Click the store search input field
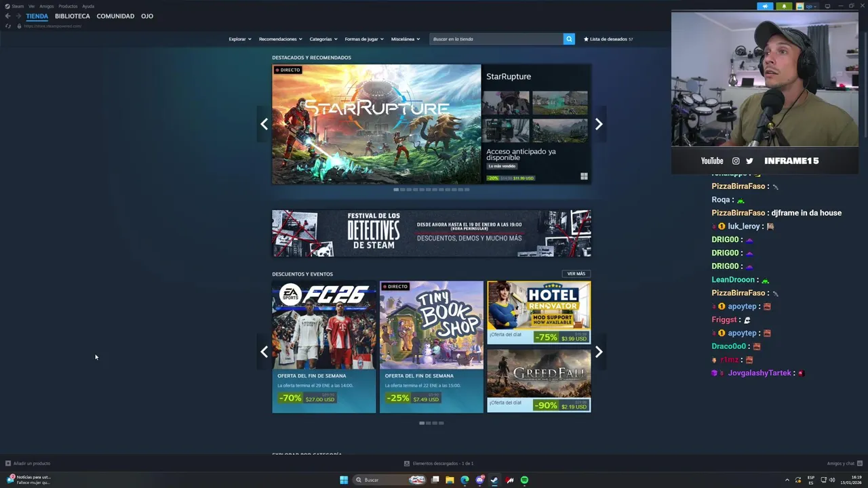This screenshot has width=868, height=488. [x=496, y=39]
